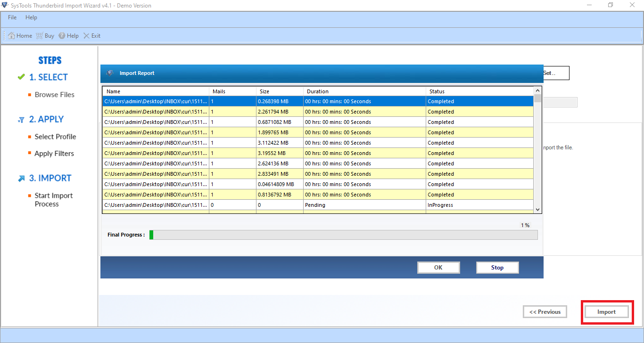The height and width of the screenshot is (343, 644).
Task: Click the InProgress status cell
Action: coord(479,205)
